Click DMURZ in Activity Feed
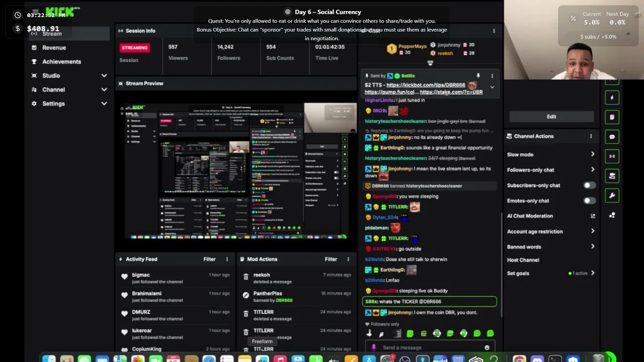This screenshot has height=362, width=644. coord(141,312)
